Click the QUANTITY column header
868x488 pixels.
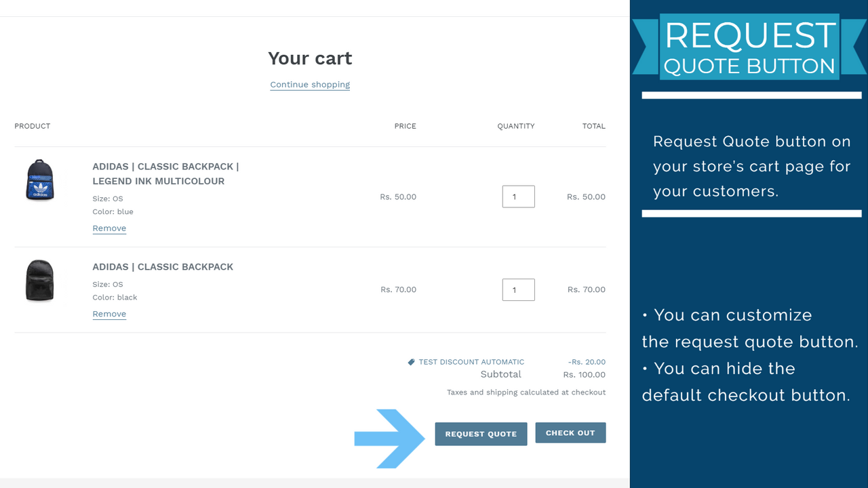[515, 126]
